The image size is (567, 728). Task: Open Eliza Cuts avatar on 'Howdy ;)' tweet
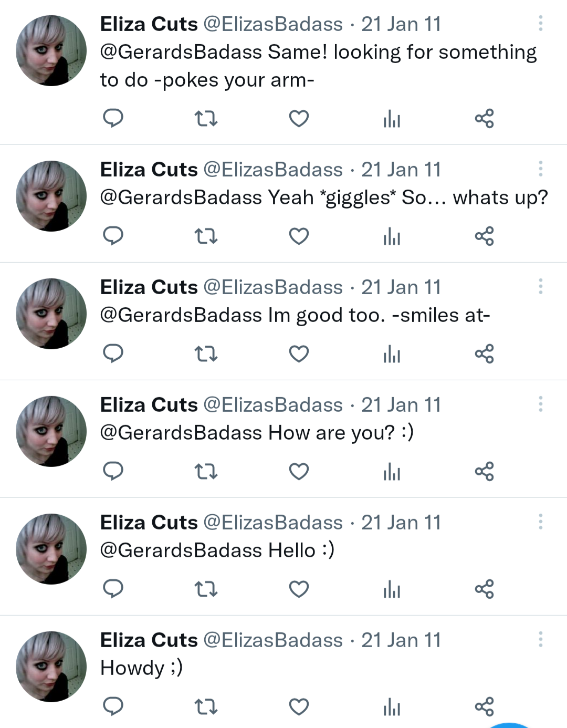click(x=51, y=666)
